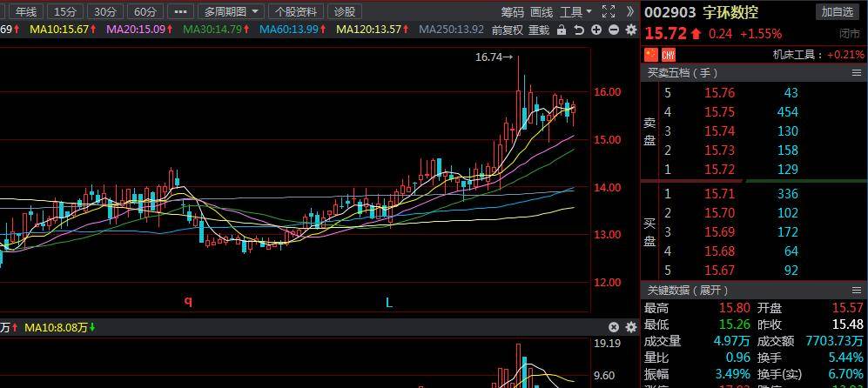The image size is (868, 388).
Task: Click the China flag icon
Action: 651,54
